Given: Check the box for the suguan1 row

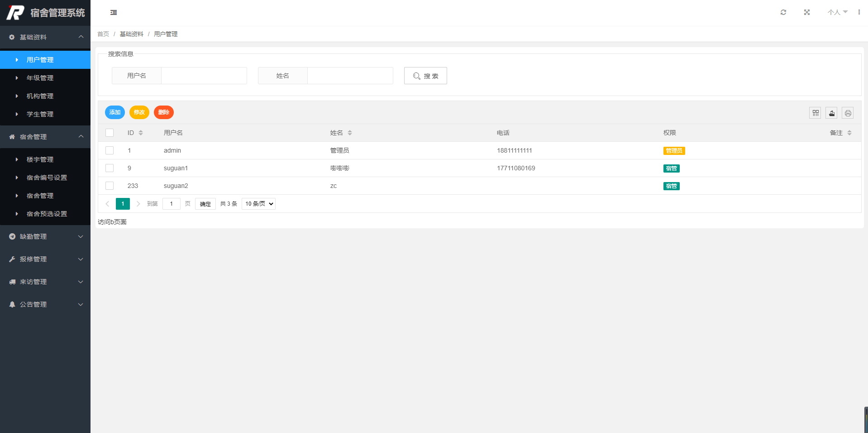Looking at the screenshot, I should 110,168.
